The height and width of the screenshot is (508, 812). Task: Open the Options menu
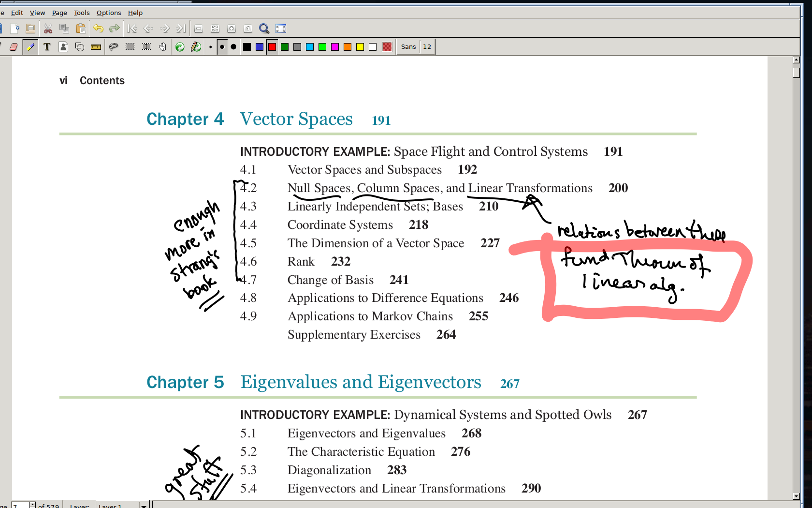109,13
